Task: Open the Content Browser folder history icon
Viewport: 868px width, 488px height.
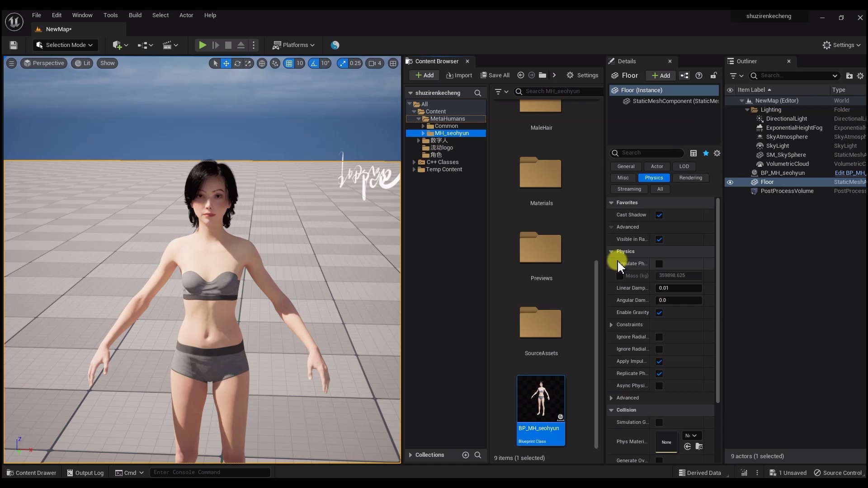Action: pos(542,75)
